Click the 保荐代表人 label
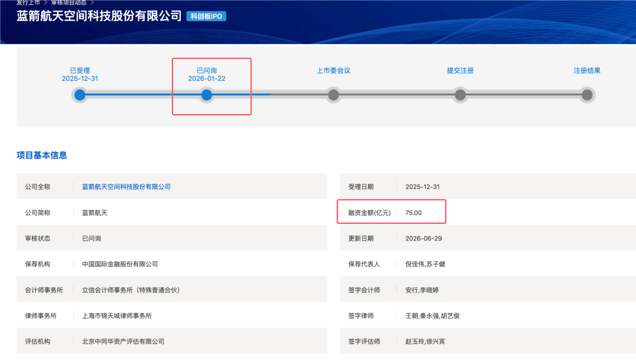Viewport: 636px width, 364px height. coord(365,264)
